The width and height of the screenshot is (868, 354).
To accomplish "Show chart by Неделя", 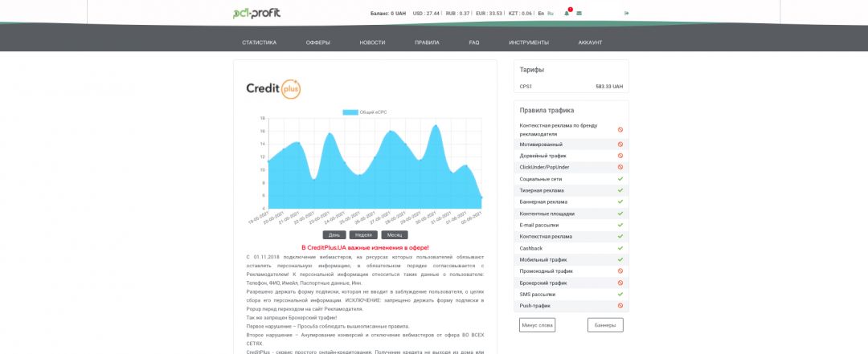I will [363, 235].
